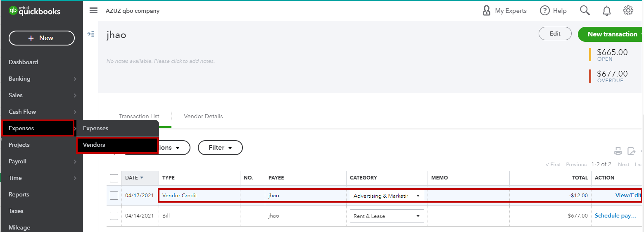The image size is (644, 232).
Task: Open the notifications bell
Action: point(607,11)
